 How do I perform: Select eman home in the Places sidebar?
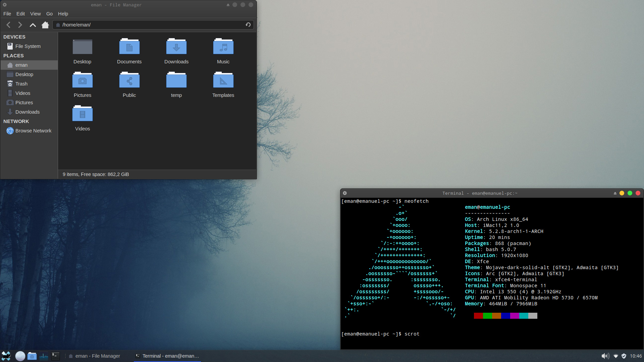pyautogui.click(x=29, y=65)
